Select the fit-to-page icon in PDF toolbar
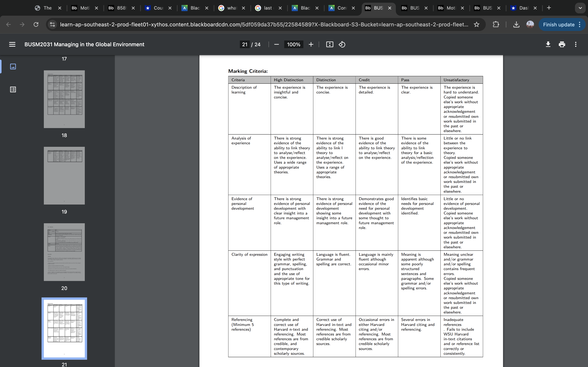Image resolution: width=588 pixels, height=367 pixels. [x=329, y=44]
